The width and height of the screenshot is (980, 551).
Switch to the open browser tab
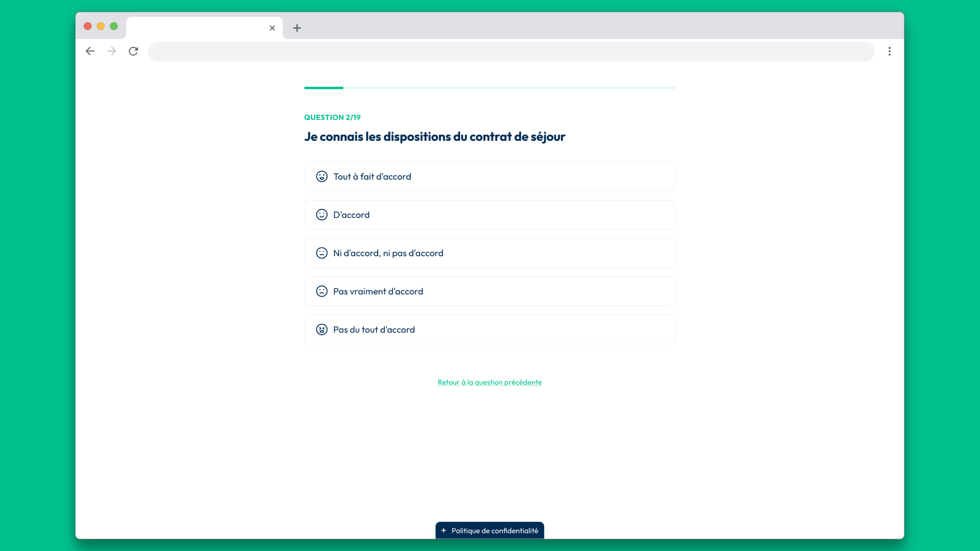199,28
